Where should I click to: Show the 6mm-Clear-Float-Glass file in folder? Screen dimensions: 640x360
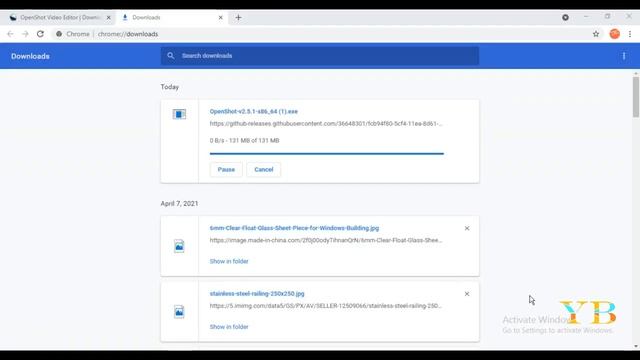click(229, 261)
